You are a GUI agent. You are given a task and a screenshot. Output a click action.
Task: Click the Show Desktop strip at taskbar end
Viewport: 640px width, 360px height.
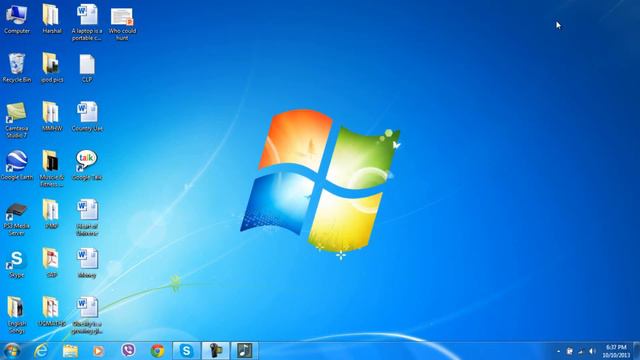(x=636, y=351)
